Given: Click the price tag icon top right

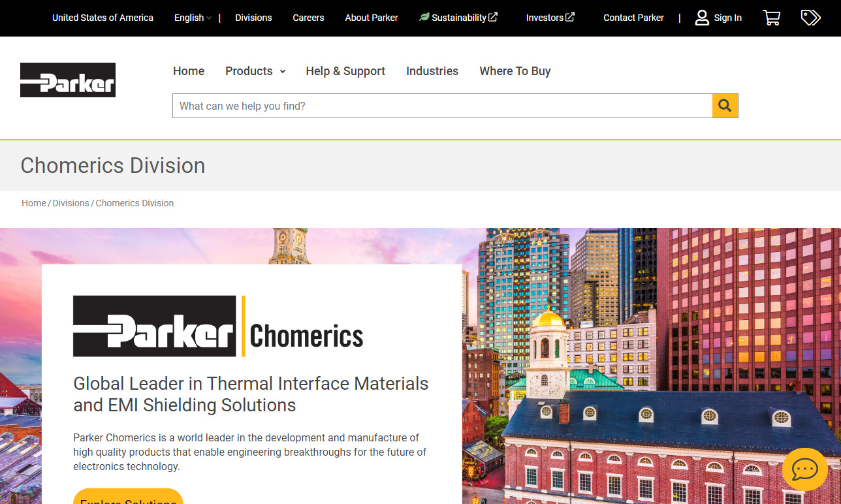Looking at the screenshot, I should 810,18.
